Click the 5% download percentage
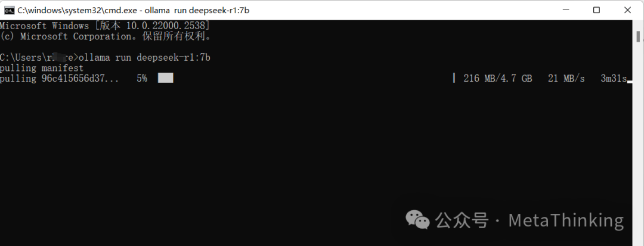This screenshot has width=644, height=246. click(142, 78)
